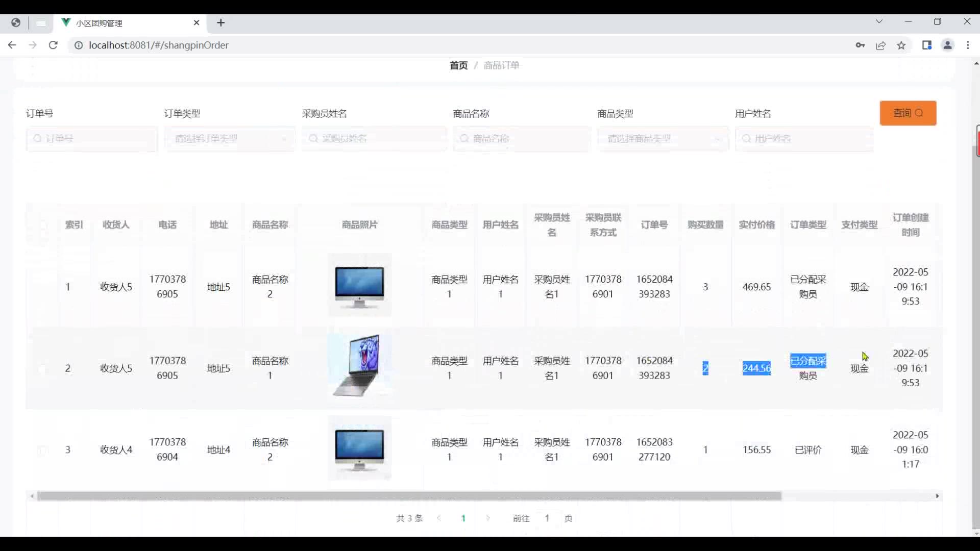Tick the checkbox for row 3
This screenshot has height=551, width=980.
tap(42, 450)
